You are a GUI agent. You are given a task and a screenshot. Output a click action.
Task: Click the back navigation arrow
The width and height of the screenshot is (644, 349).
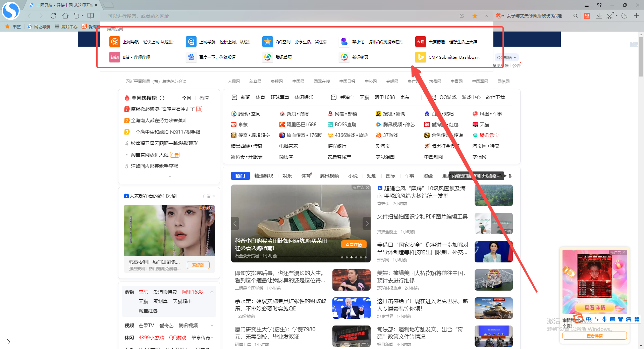[x=30, y=16]
